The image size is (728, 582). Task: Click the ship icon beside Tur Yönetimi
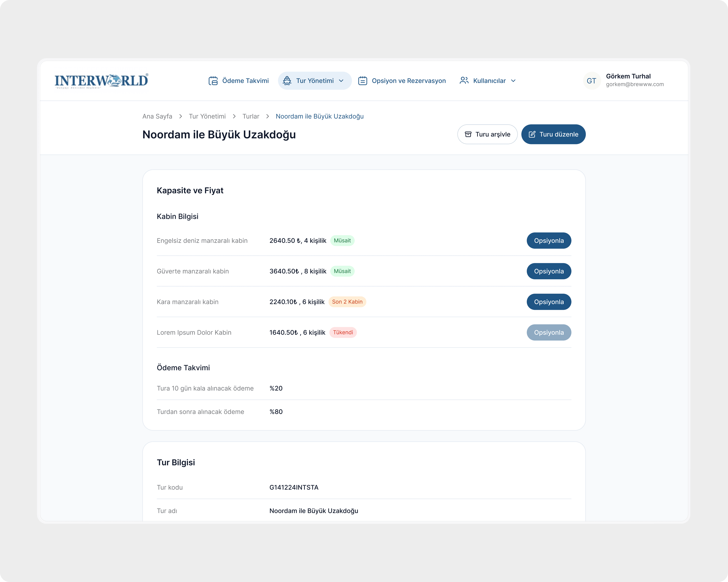[x=287, y=81]
